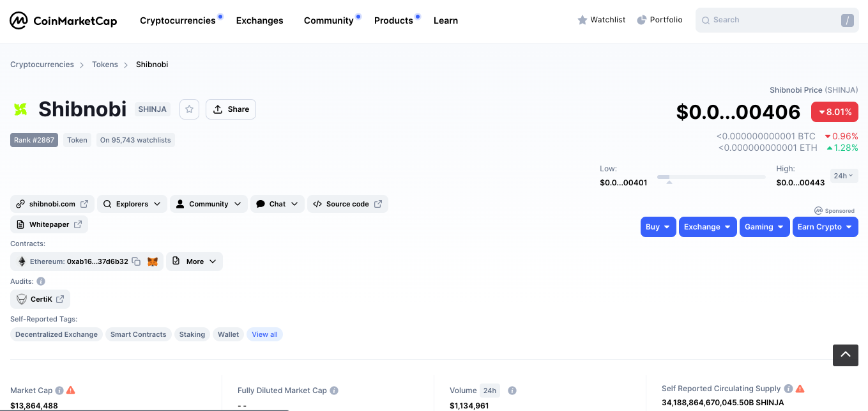Click the slash shortcut icon in search
Screen dimensions: 868x411
point(848,20)
